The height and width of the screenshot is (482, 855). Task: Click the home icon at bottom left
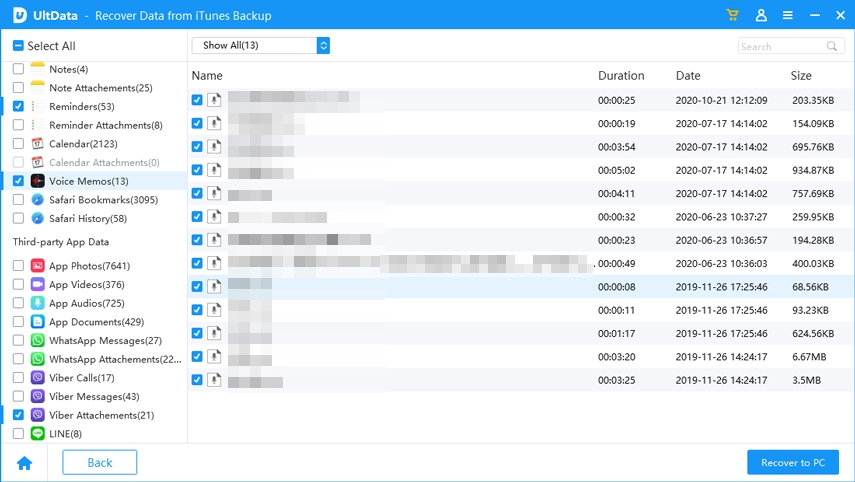pyautogui.click(x=24, y=463)
